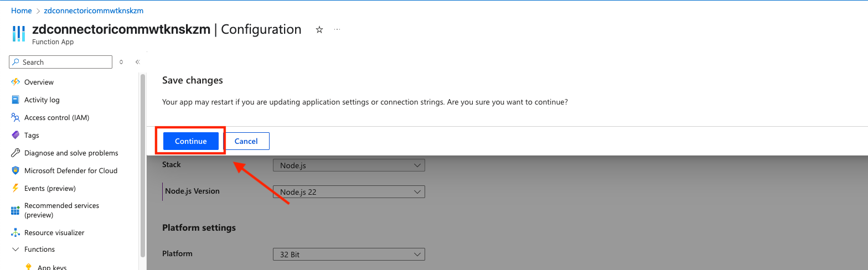Click the Platform settings heading
Screen dimensions: 868x270
coord(199,227)
